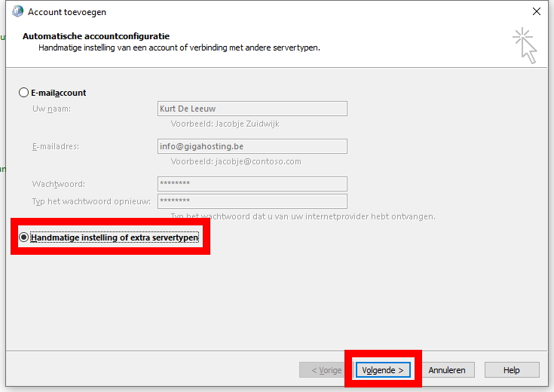
Task: Click the wizard cursor icon in the header
Action: (524, 44)
